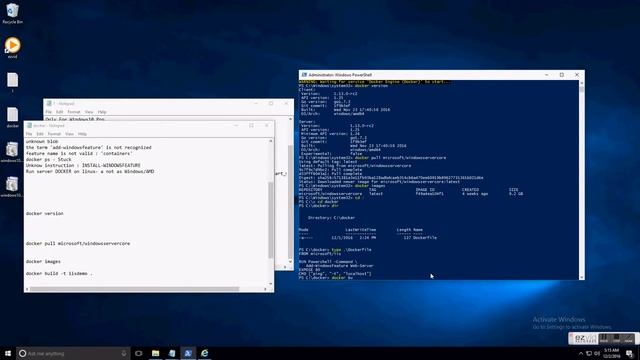The height and width of the screenshot is (360, 640).
Task: Open View menu in docker Notepad
Action: point(69,134)
